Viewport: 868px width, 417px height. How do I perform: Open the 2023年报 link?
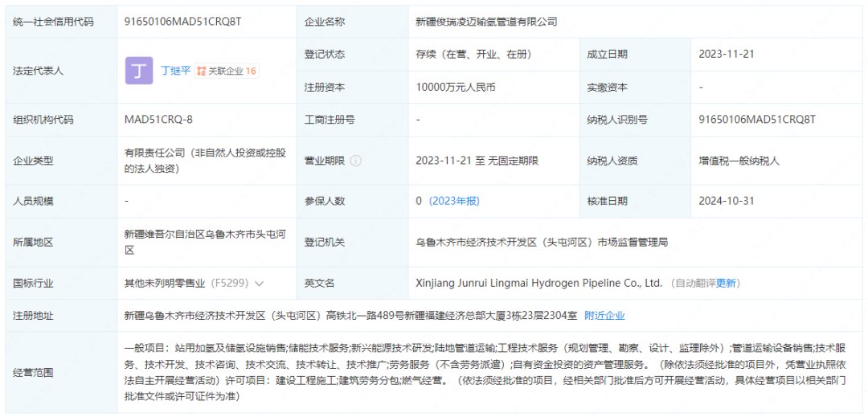click(x=454, y=201)
